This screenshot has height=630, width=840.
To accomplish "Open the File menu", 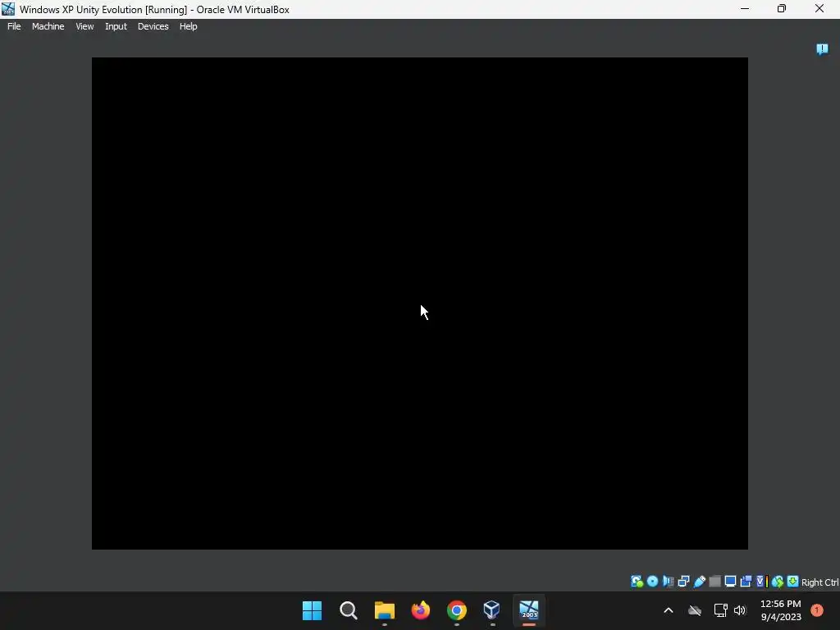I will [14, 26].
